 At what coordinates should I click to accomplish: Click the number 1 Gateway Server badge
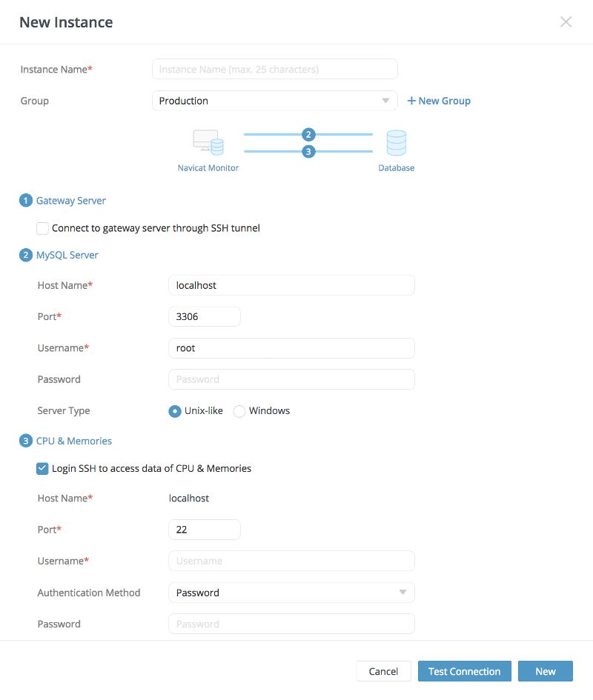pyautogui.click(x=26, y=201)
